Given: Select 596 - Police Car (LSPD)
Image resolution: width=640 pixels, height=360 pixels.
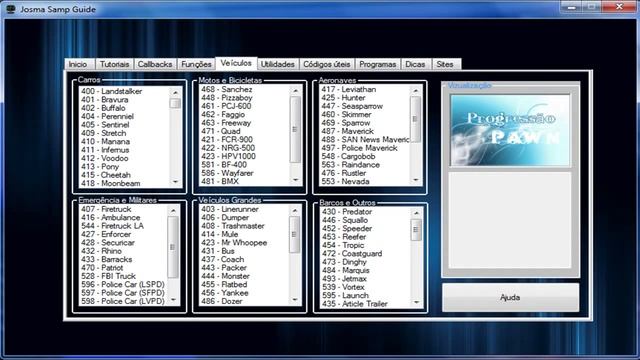Looking at the screenshot, I should 123,284.
